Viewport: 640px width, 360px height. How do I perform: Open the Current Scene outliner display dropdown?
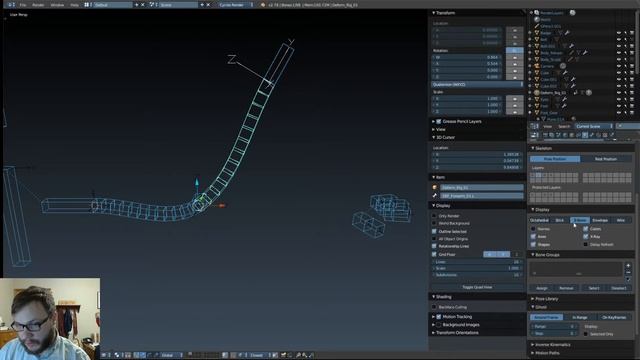pos(594,126)
